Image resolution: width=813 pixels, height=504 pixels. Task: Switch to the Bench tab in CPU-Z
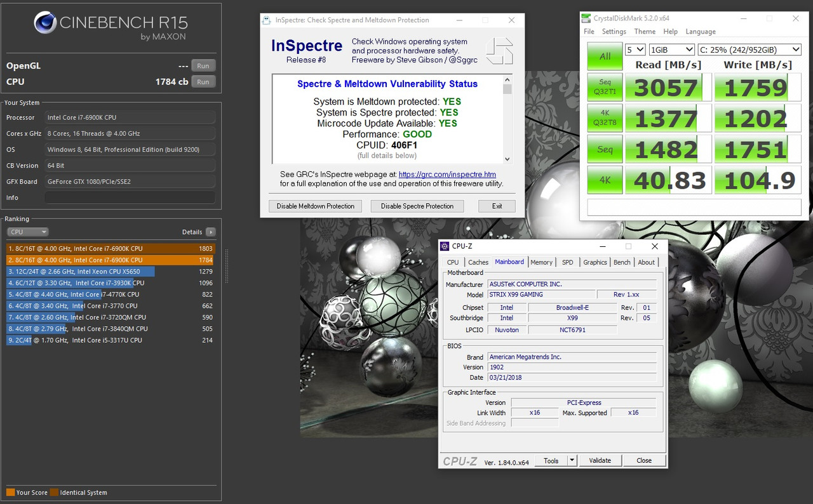point(622,262)
